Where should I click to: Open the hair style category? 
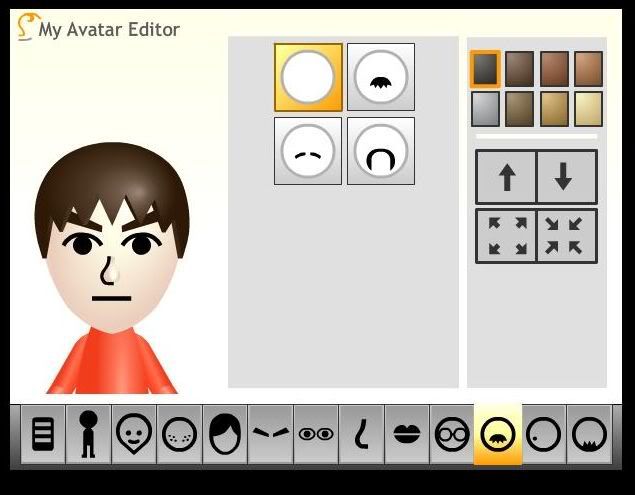[x=225, y=435]
